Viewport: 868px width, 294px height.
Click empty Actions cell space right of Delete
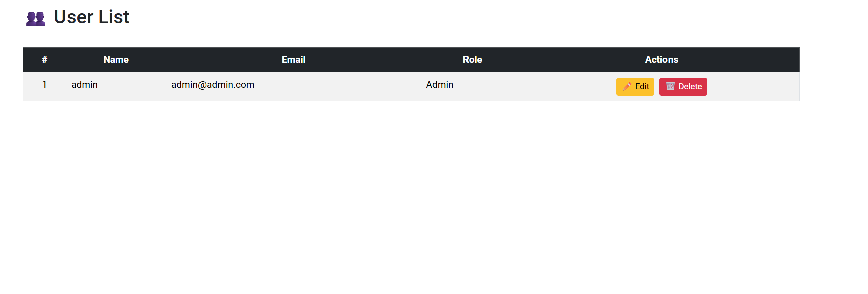click(753, 87)
